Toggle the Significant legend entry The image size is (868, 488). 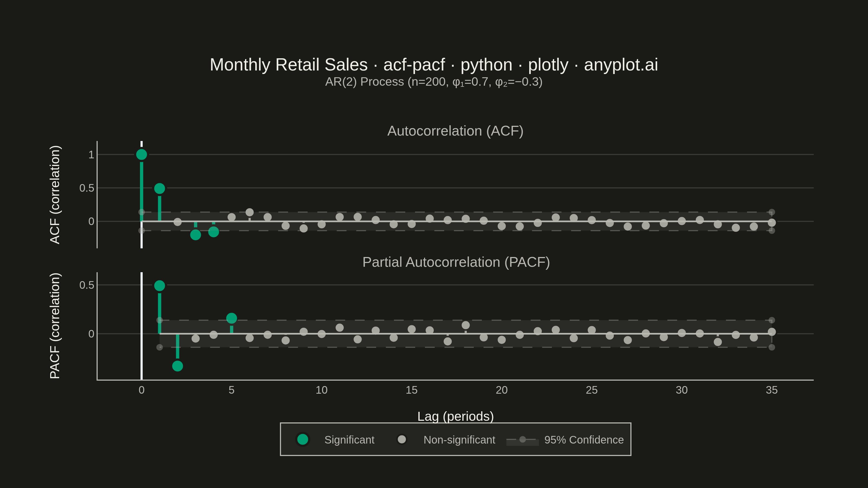[x=335, y=439]
